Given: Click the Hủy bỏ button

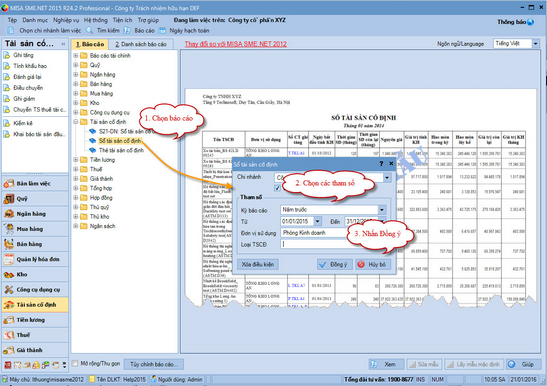Looking at the screenshot, I should (x=373, y=265).
